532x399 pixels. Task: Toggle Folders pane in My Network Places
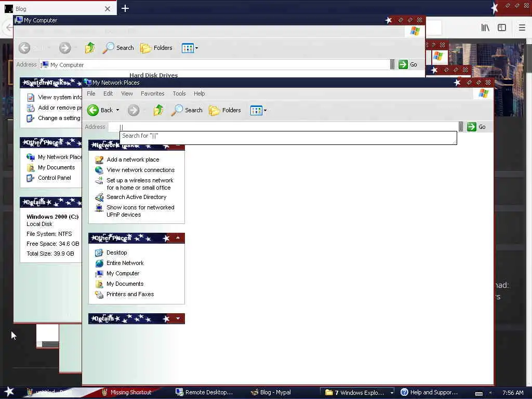[225, 110]
